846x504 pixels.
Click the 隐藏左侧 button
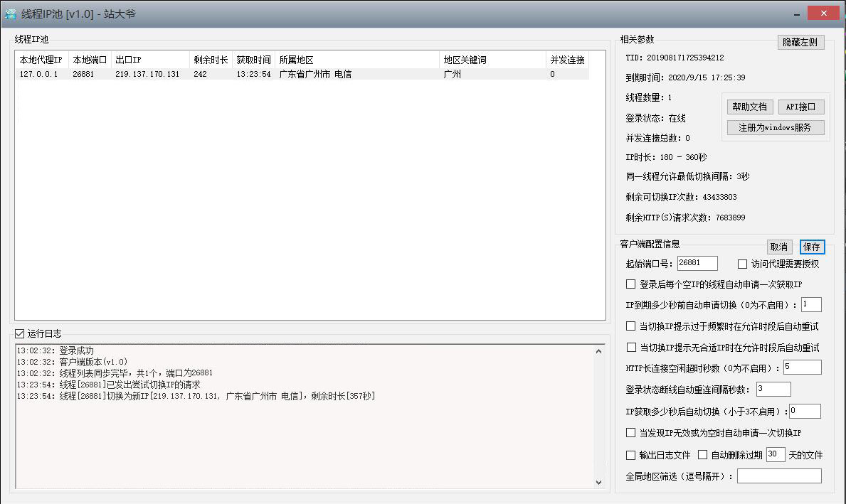tap(800, 42)
